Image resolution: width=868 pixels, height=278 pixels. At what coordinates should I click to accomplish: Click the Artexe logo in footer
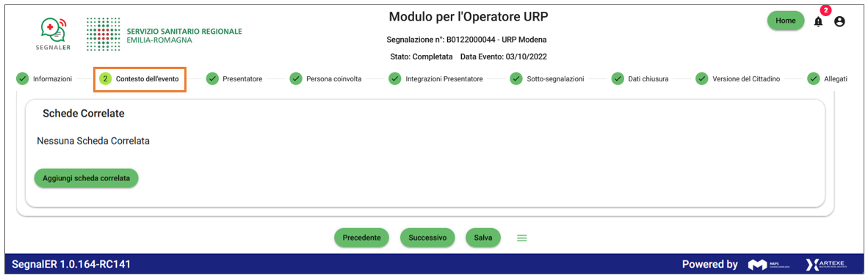pos(826,264)
